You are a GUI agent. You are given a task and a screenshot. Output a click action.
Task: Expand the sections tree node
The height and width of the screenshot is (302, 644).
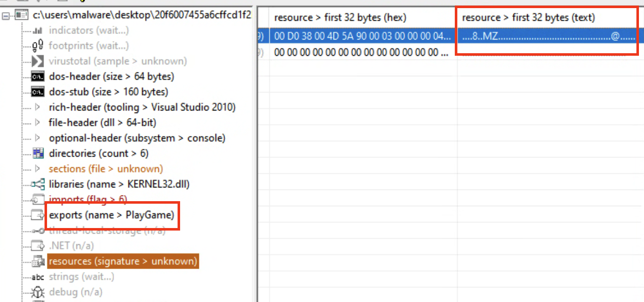(x=37, y=169)
